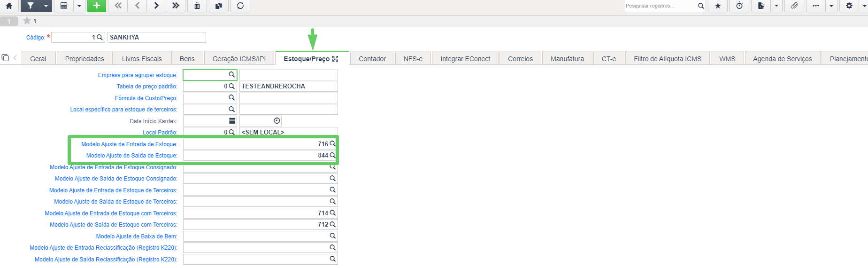This screenshot has width=868, height=268.
Task: Search lookup for Modelo Ajuste de Entrada de Estoque
Action: coord(332,144)
